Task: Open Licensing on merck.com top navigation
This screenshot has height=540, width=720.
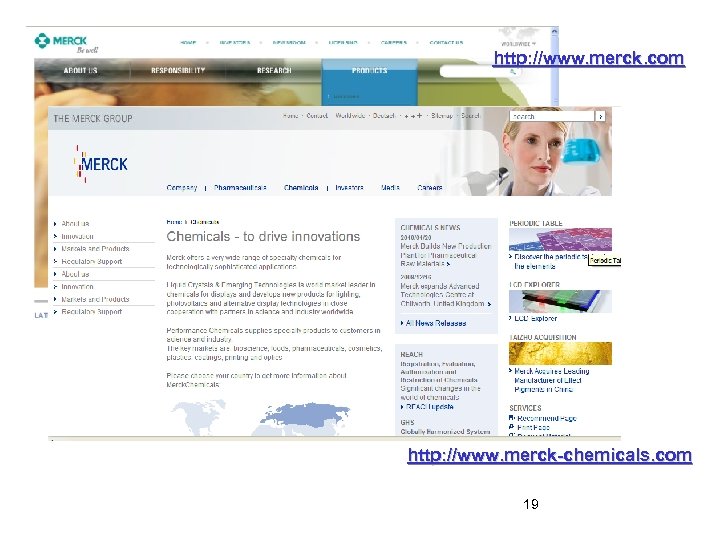Action: click(343, 43)
